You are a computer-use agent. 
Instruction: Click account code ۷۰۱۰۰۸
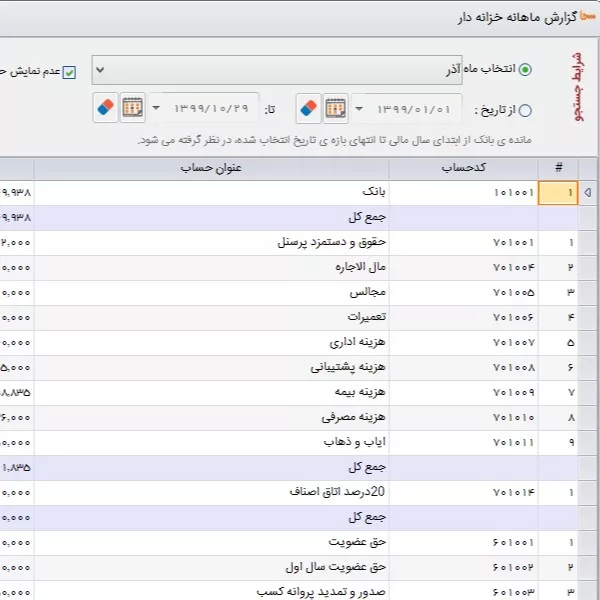pos(514,368)
